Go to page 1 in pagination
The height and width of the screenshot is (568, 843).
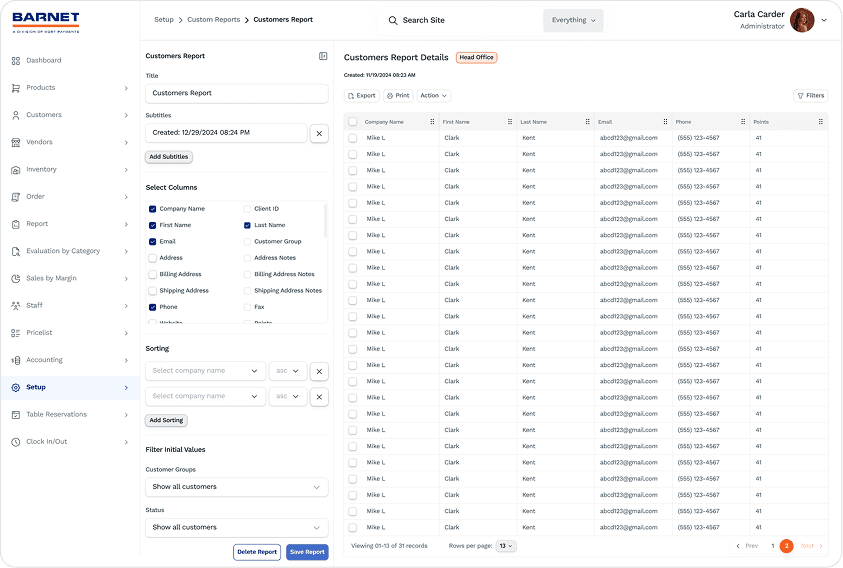click(773, 546)
